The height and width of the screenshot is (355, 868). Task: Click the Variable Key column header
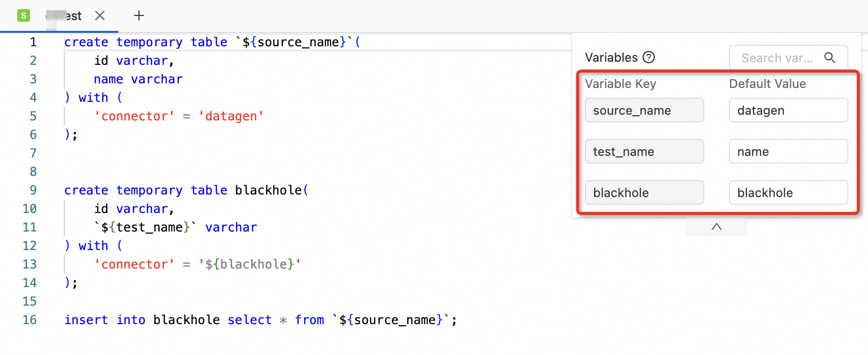(x=620, y=84)
